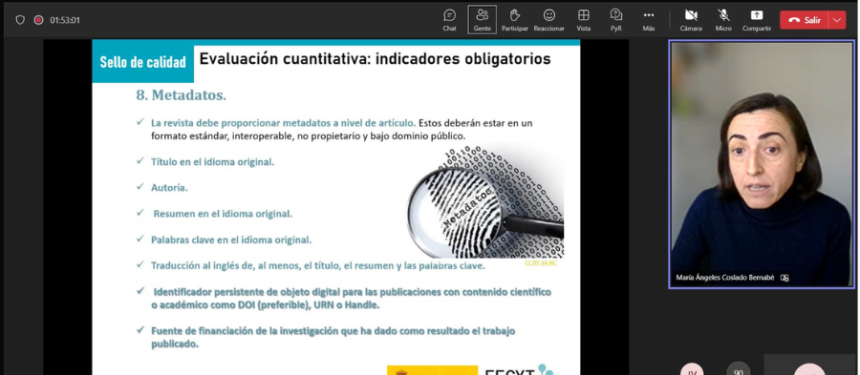The width and height of the screenshot is (860, 375).
Task: Leave the meeting with Salir
Action: coord(804,20)
